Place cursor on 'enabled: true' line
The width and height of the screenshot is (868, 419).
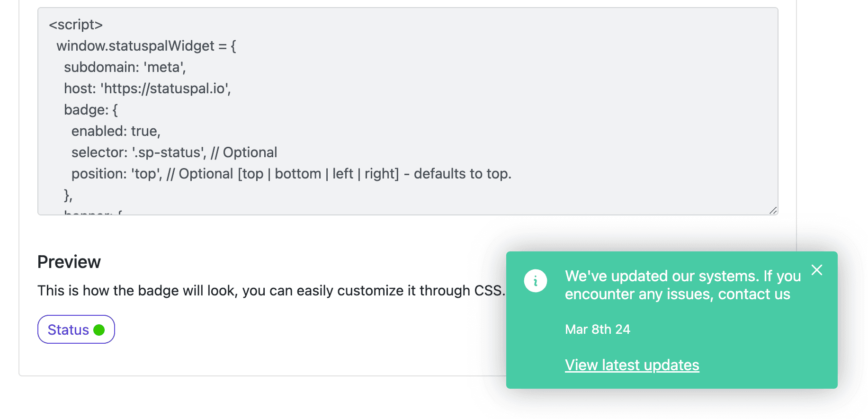click(x=116, y=131)
